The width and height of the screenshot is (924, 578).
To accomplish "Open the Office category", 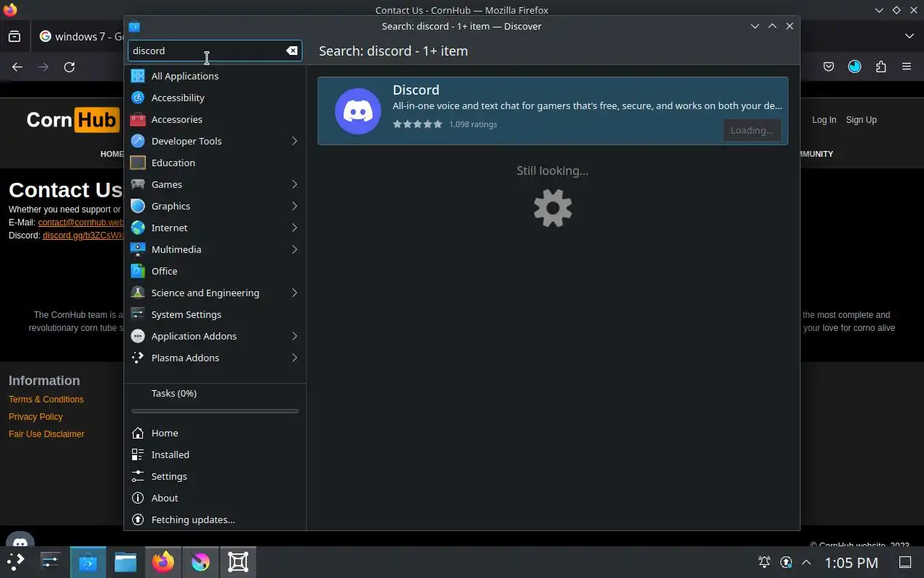I will 215,271.
